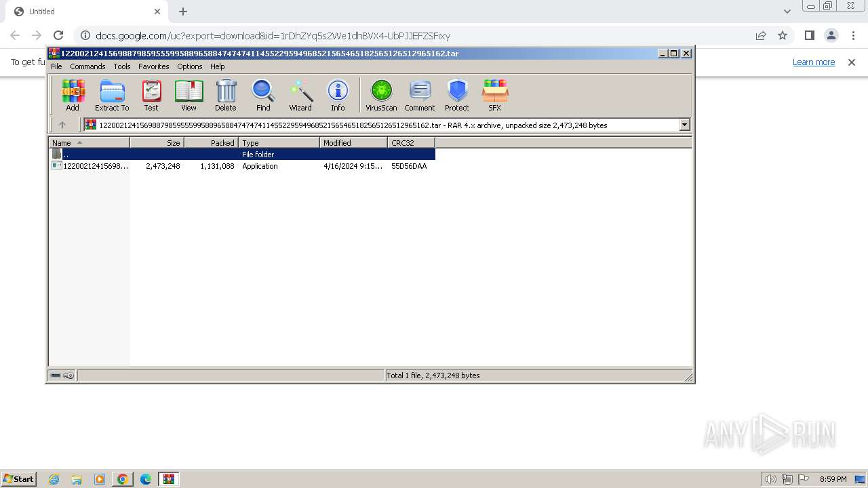Click the Add toolbar icon in WinRAR
Screen dimensions: 868x488
73,95
